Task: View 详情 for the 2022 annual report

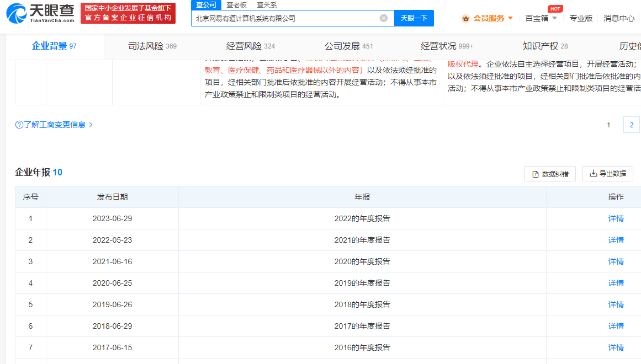Action: (x=616, y=218)
